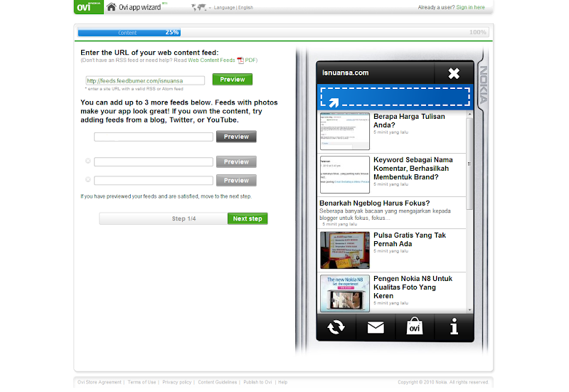This screenshot has width=569, height=392.
Task: Open the Privacy policy link
Action: pyautogui.click(x=176, y=382)
